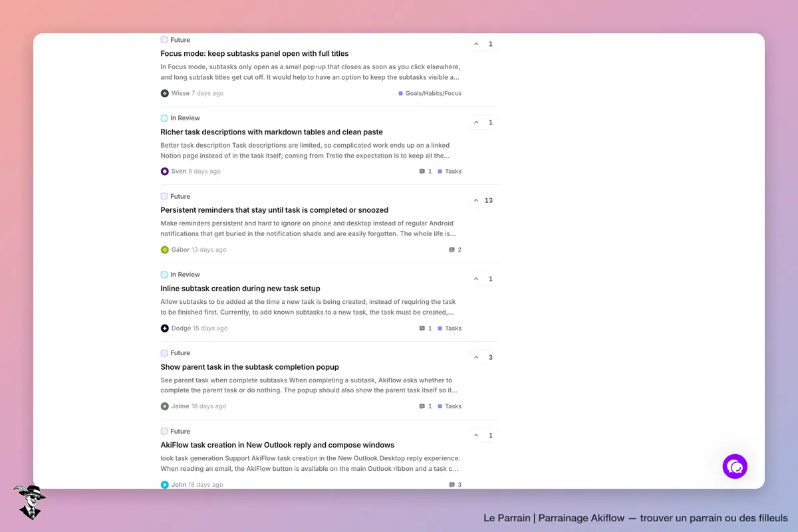Click the Future status on Focus mode post
The width and height of the screenshot is (798, 532).
[x=176, y=40]
